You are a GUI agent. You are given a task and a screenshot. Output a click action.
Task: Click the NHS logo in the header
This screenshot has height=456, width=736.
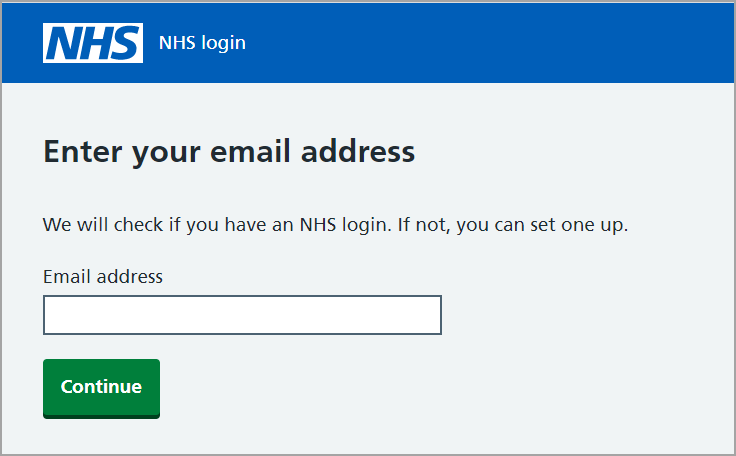coord(93,43)
